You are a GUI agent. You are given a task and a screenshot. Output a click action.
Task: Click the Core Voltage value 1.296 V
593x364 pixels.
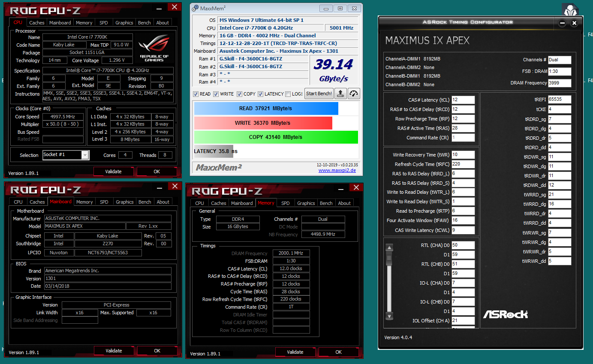coord(117,60)
